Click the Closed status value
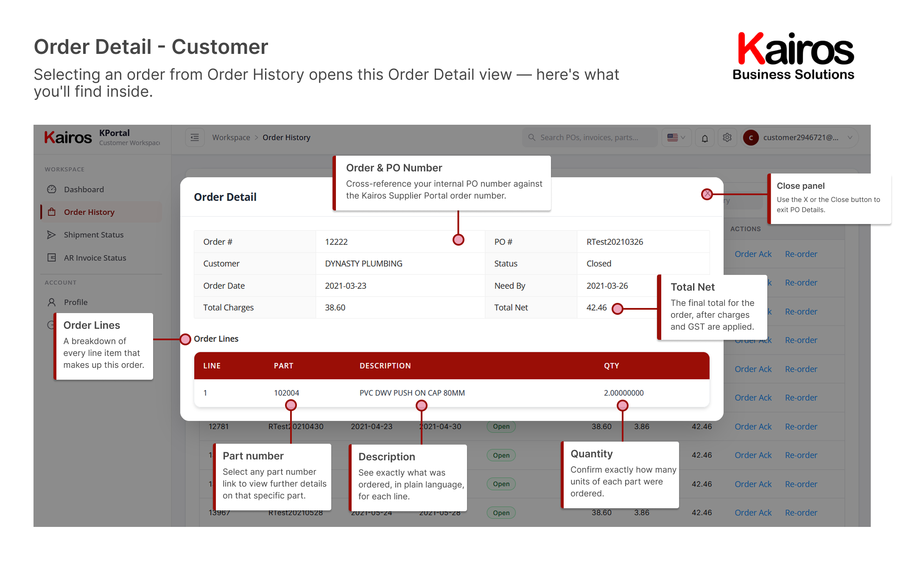 [598, 263]
